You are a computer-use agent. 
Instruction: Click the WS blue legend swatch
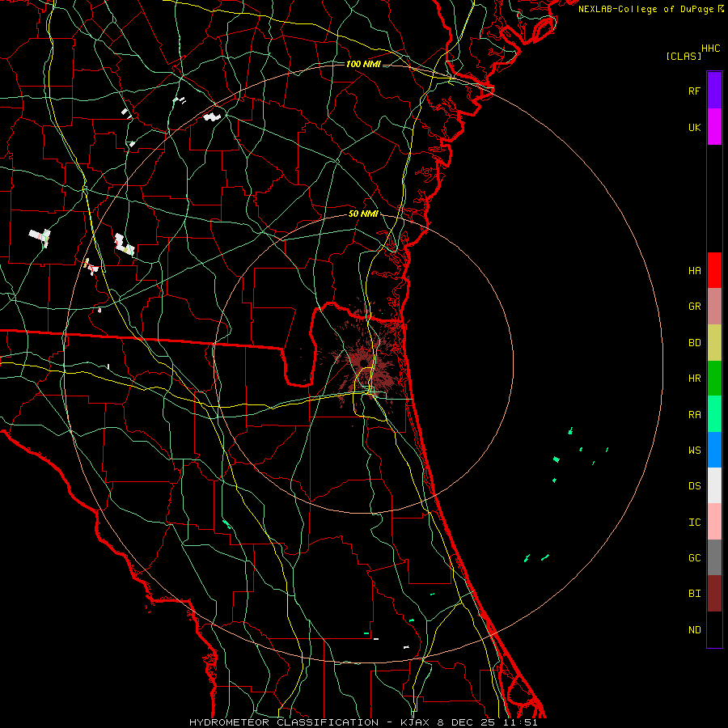tap(714, 450)
